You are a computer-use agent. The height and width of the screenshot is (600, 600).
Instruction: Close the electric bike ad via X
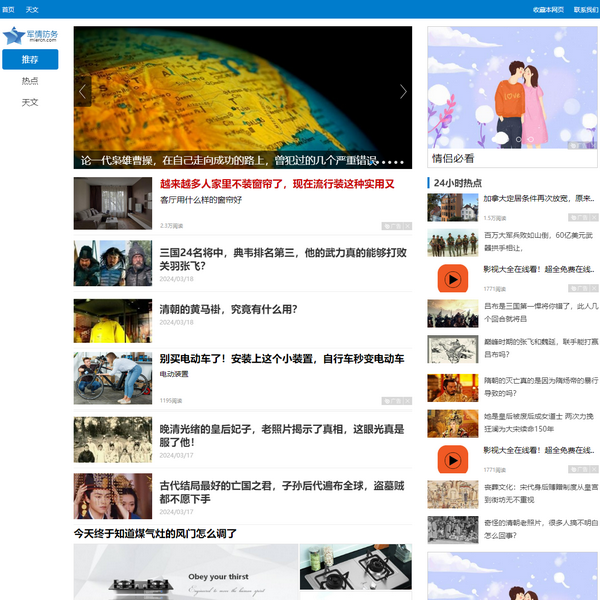(406, 400)
